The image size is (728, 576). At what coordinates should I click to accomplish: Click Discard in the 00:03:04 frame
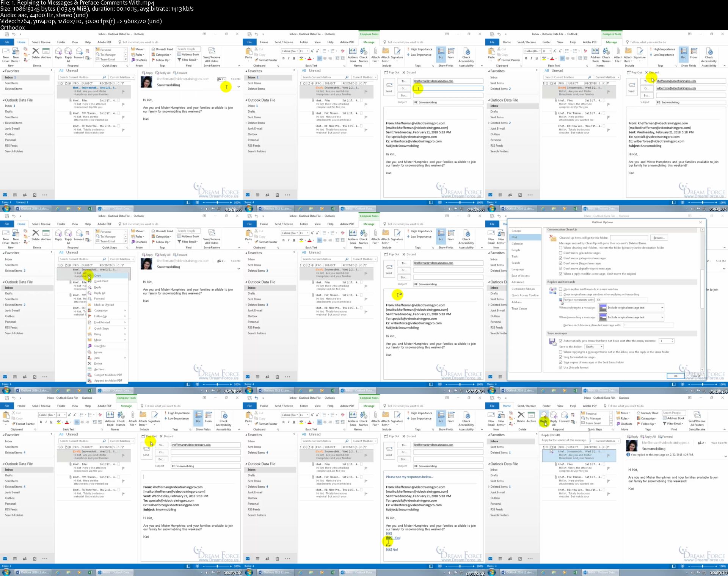652,72
